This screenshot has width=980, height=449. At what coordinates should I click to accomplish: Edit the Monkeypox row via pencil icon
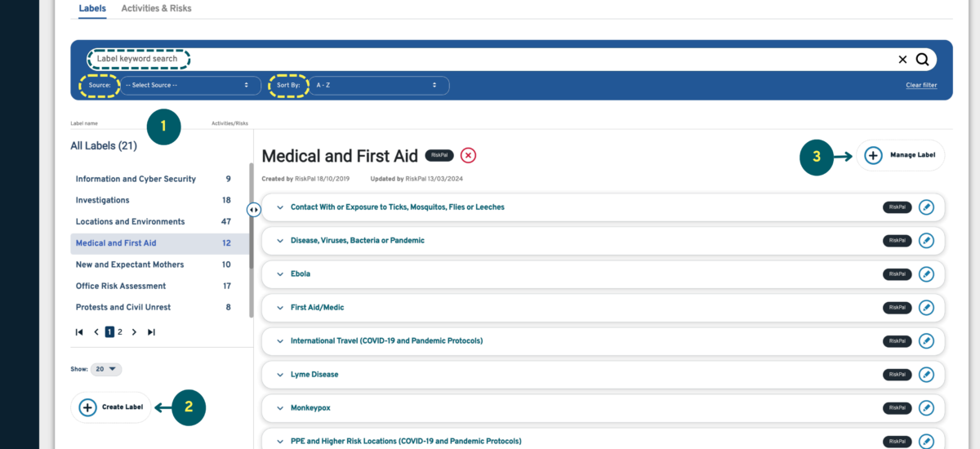(926, 408)
